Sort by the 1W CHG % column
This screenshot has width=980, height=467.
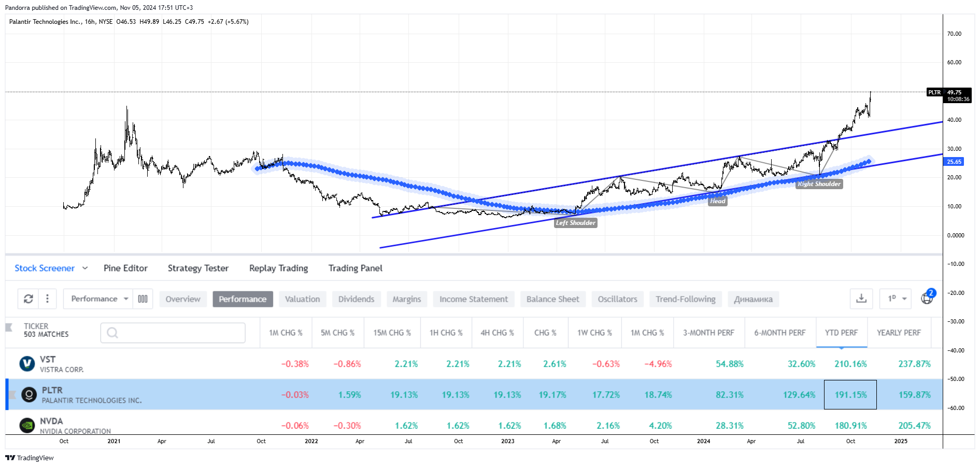coord(595,333)
